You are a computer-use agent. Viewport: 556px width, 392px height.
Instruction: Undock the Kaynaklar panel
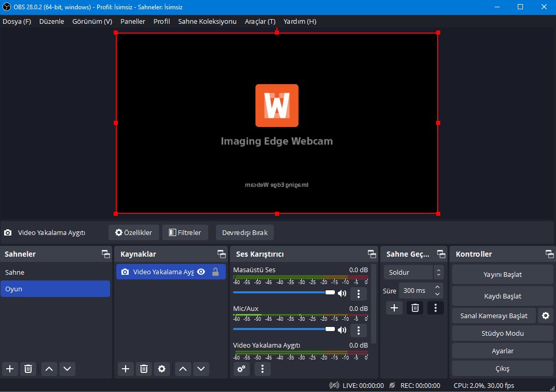point(221,254)
